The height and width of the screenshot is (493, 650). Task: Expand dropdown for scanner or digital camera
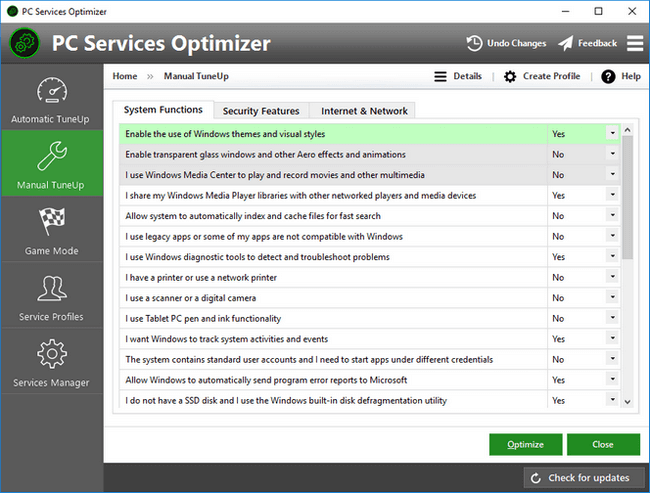[x=612, y=297]
